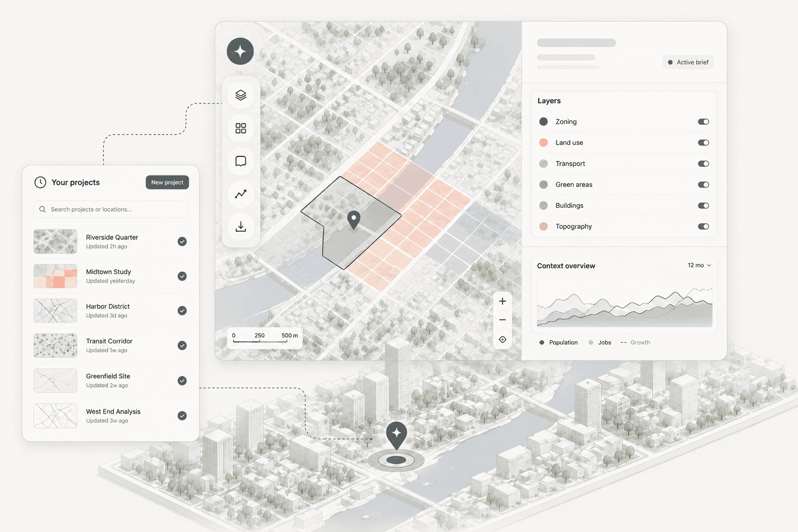Click Harbor District check mark
Image resolution: width=798 pixels, height=532 pixels.
tap(182, 311)
